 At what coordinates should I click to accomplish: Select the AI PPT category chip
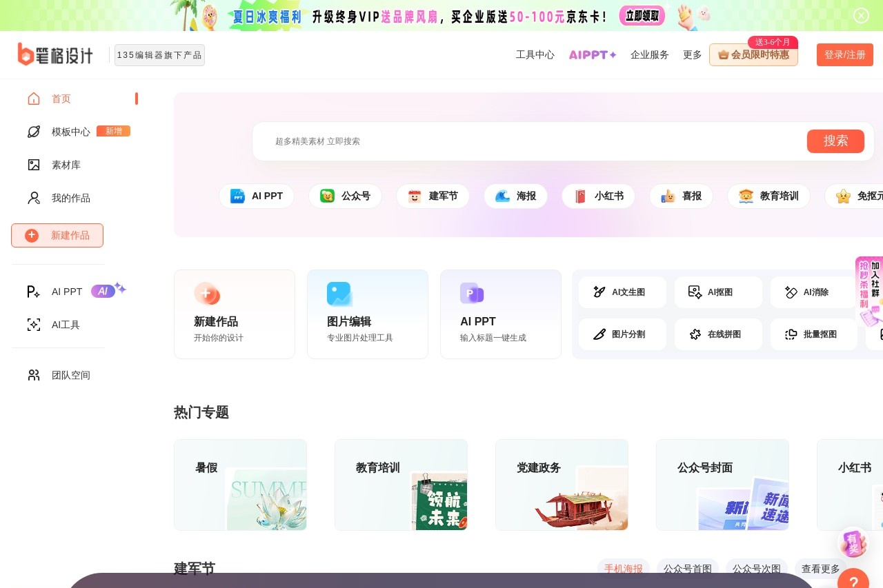tap(257, 196)
